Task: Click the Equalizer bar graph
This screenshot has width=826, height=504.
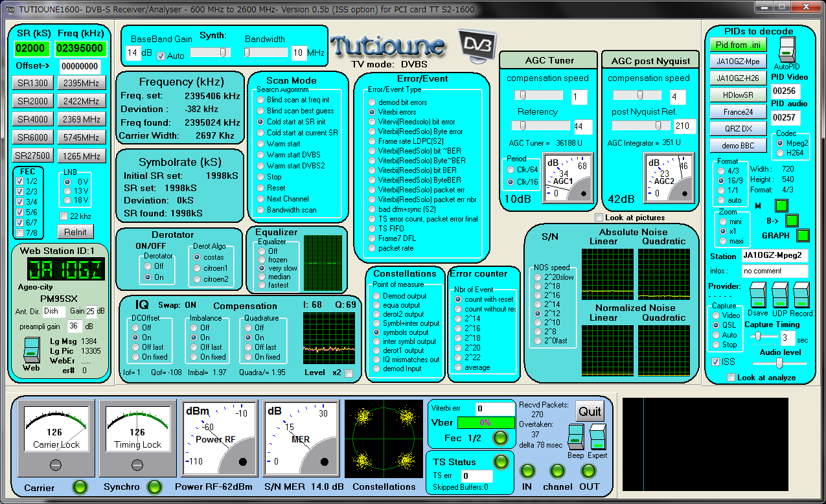Action: tap(323, 262)
